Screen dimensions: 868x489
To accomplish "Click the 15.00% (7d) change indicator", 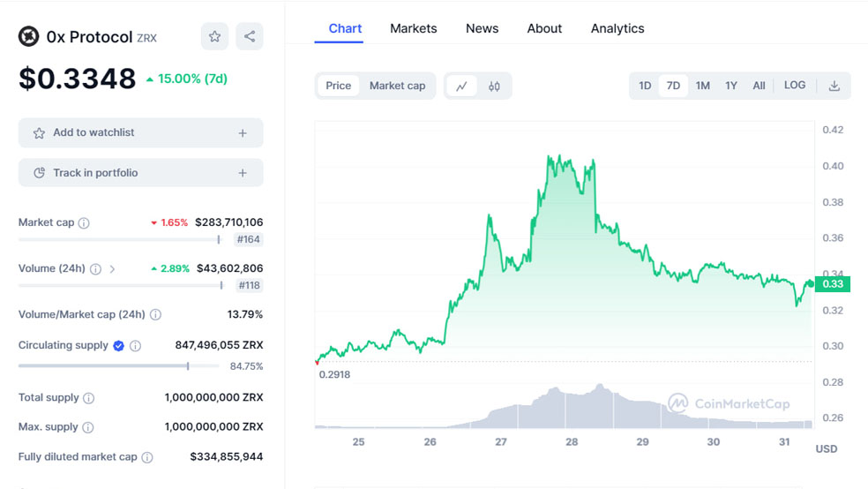I will click(186, 79).
